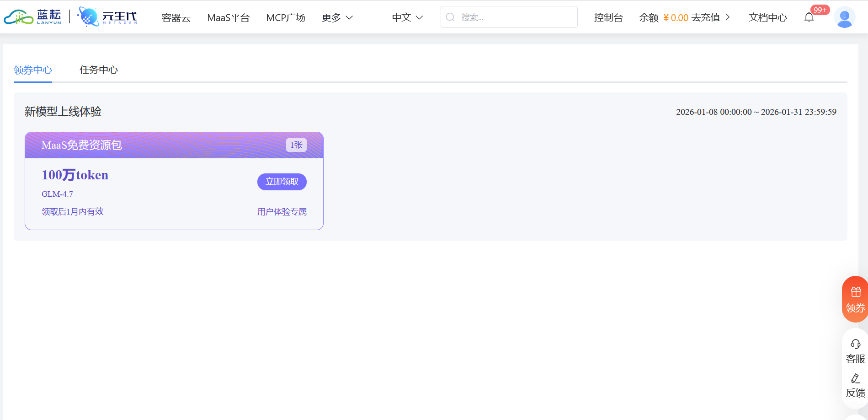Select the 领券中心 tab
The width and height of the screenshot is (868, 420).
coord(32,70)
